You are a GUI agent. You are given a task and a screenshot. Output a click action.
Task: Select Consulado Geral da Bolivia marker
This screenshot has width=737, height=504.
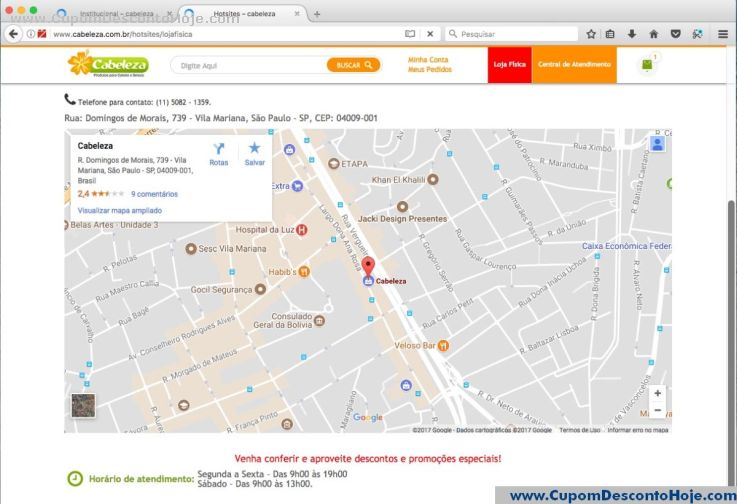coord(319,321)
